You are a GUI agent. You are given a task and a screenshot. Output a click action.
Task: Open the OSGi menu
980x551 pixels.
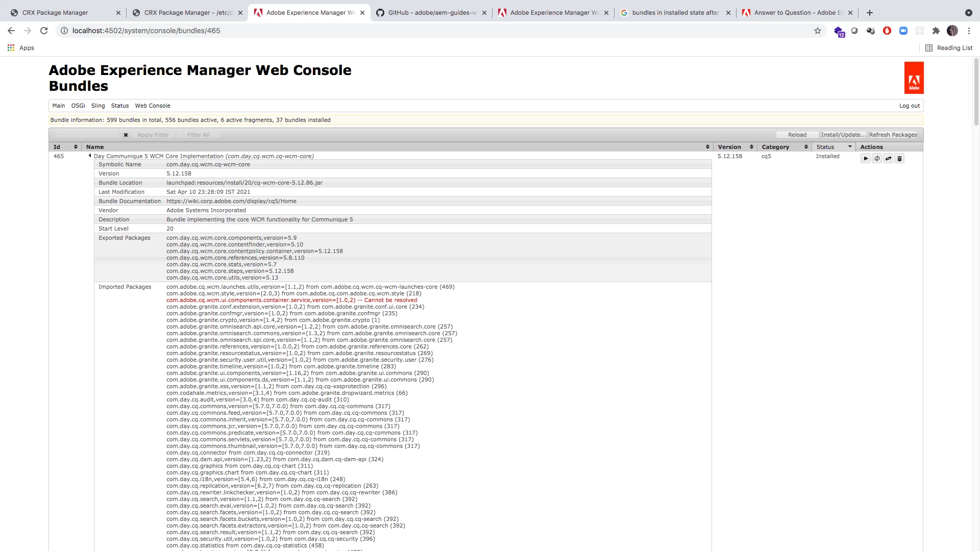click(78, 106)
